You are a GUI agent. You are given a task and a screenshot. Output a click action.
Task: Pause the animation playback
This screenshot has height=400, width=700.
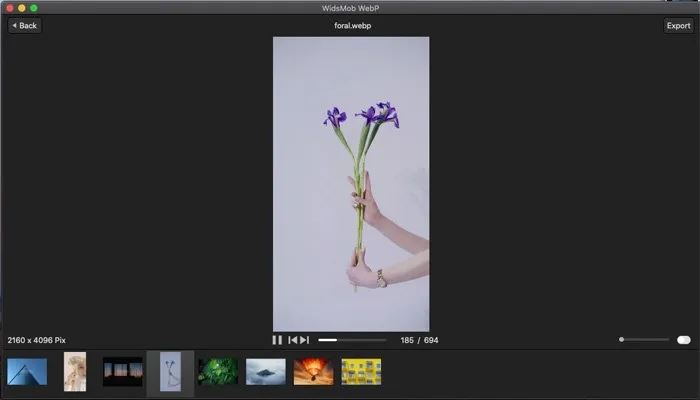pyautogui.click(x=277, y=340)
